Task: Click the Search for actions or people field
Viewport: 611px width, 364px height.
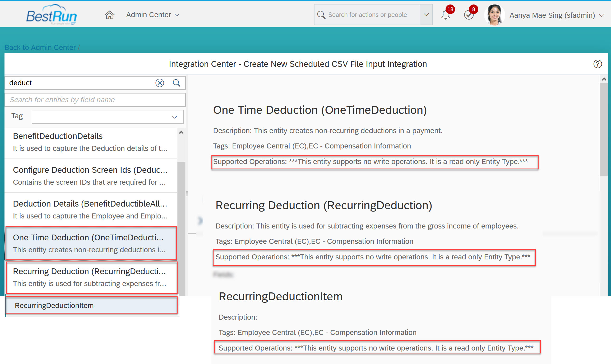Action: (367, 15)
